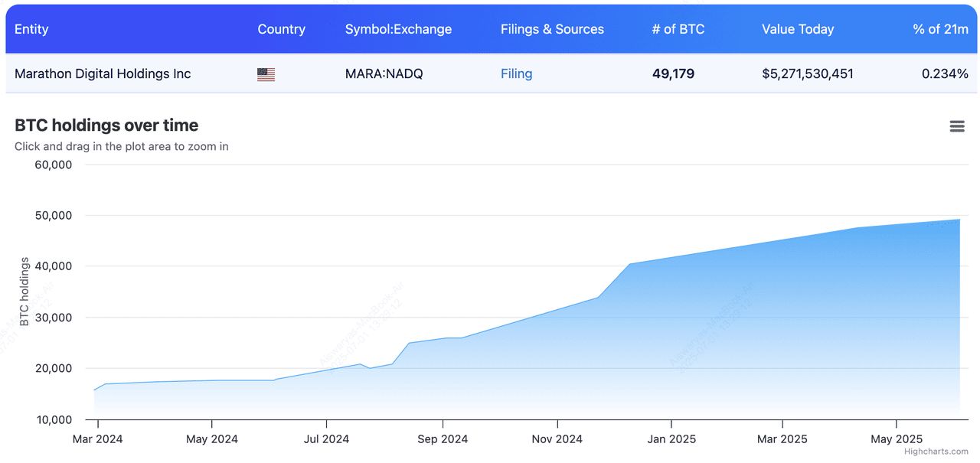Screen dimensions: 980x463
Task: Select the Entity column header
Action: [x=31, y=29]
